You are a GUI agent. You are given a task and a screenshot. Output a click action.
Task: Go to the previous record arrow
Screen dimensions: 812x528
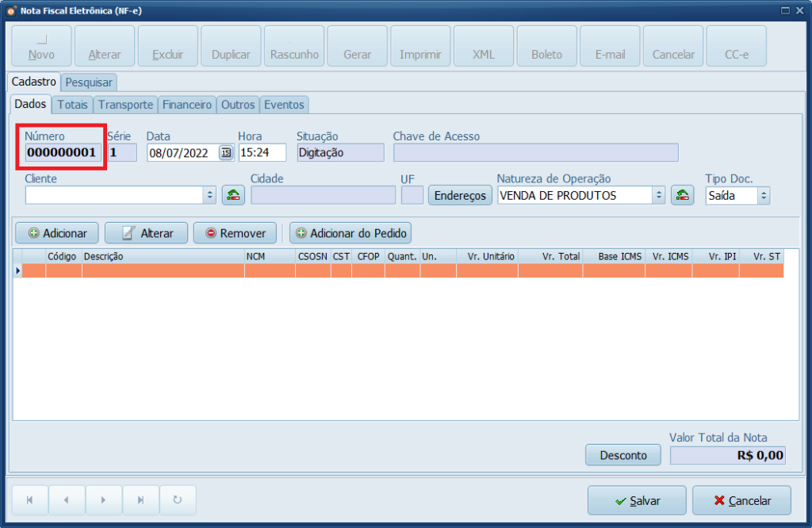(67, 500)
